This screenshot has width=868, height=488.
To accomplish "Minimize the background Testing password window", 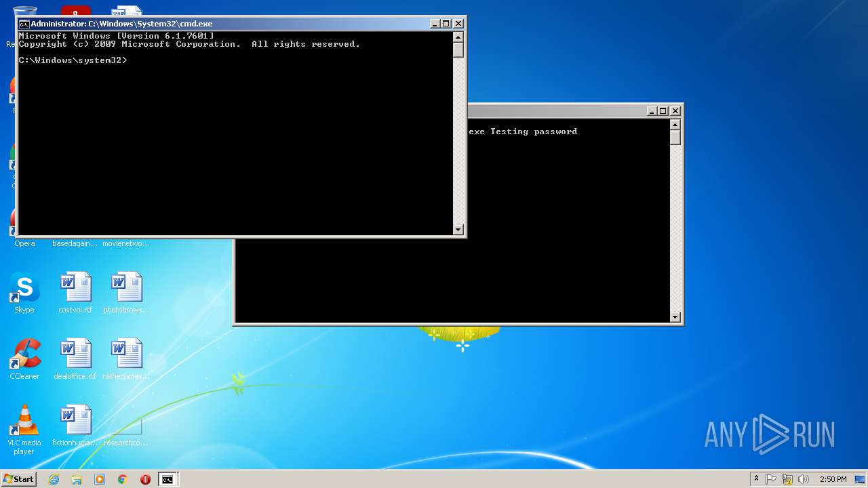I will (x=652, y=110).
